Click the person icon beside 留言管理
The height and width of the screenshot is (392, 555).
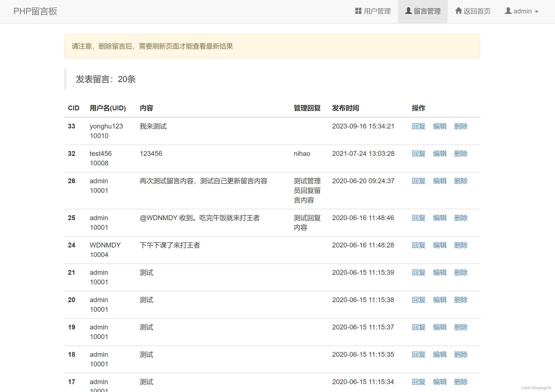click(408, 11)
